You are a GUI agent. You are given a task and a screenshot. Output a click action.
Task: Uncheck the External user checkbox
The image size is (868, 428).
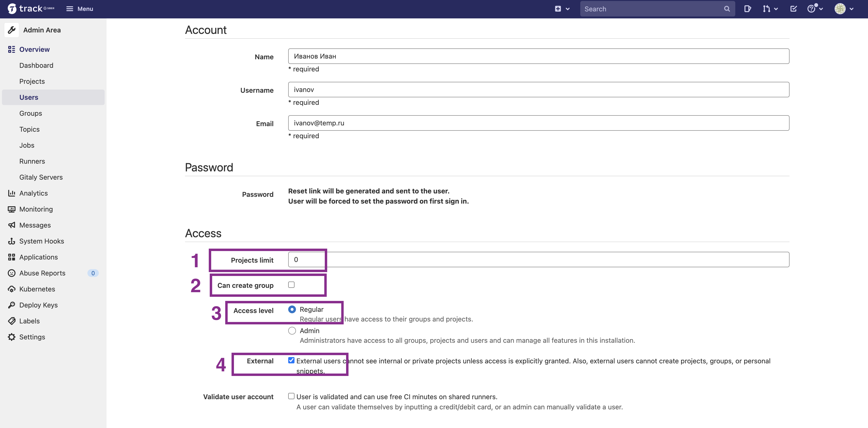(x=291, y=360)
